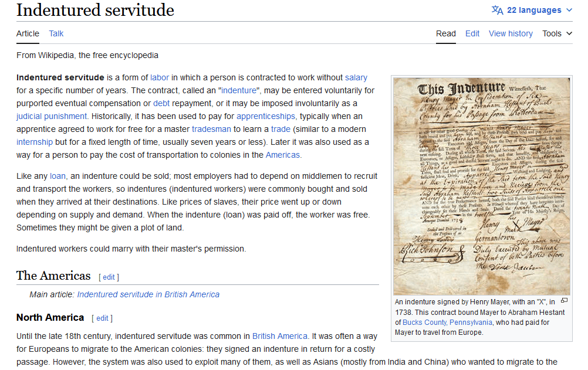The image size is (588, 370).
Task: Edit the Americas section
Action: pyautogui.click(x=109, y=277)
